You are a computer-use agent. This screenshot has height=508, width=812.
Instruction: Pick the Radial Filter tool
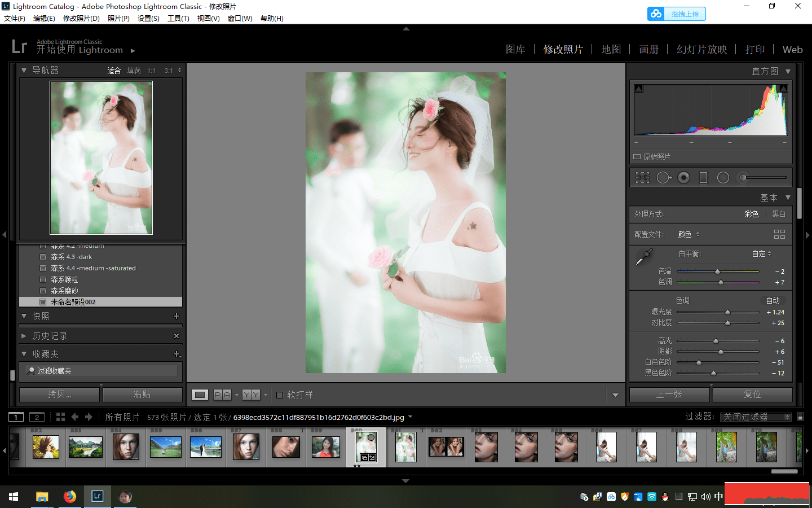(x=723, y=178)
